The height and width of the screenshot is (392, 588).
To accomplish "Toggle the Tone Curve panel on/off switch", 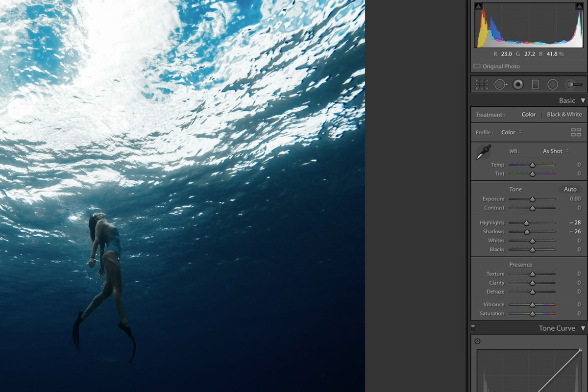I will coord(473,327).
